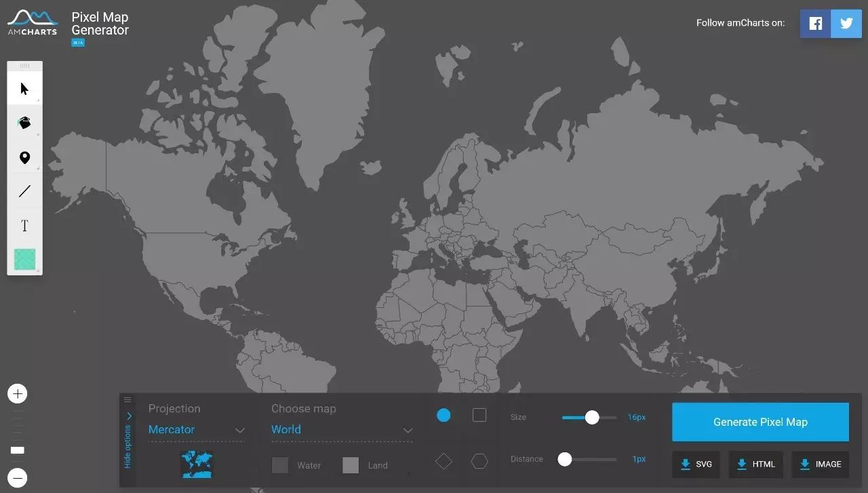Select the circle pixel shape
Screen dimensions: 868x493
coord(443,415)
